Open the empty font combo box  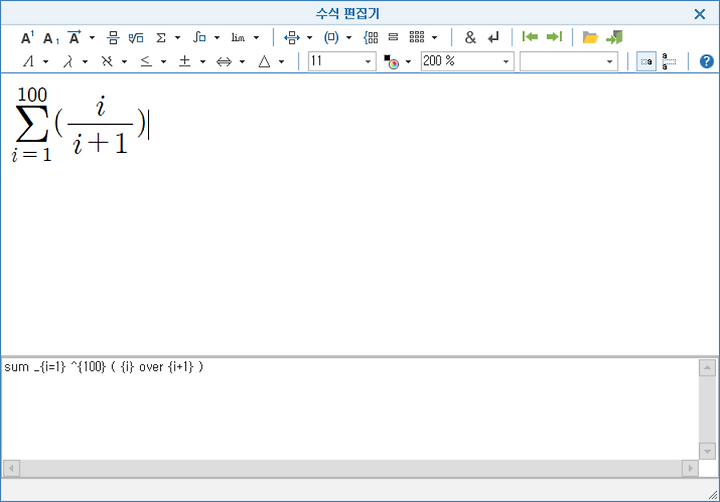coord(568,61)
